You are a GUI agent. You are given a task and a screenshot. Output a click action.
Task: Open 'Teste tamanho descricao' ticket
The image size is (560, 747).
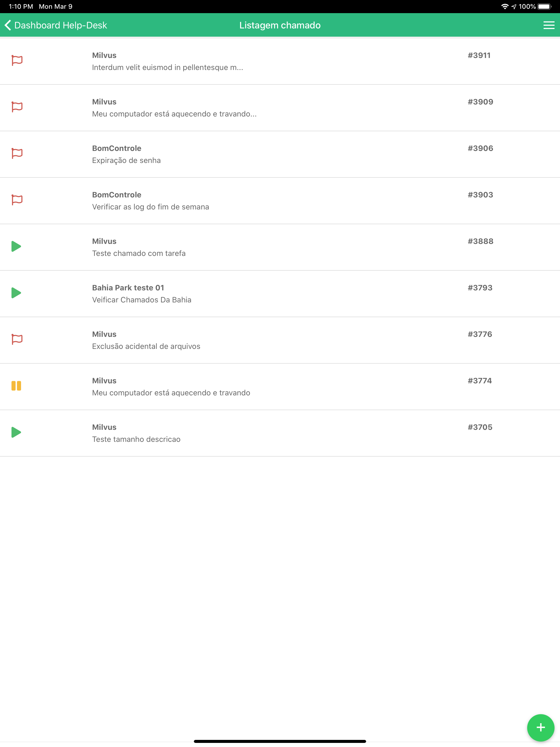coord(280,433)
